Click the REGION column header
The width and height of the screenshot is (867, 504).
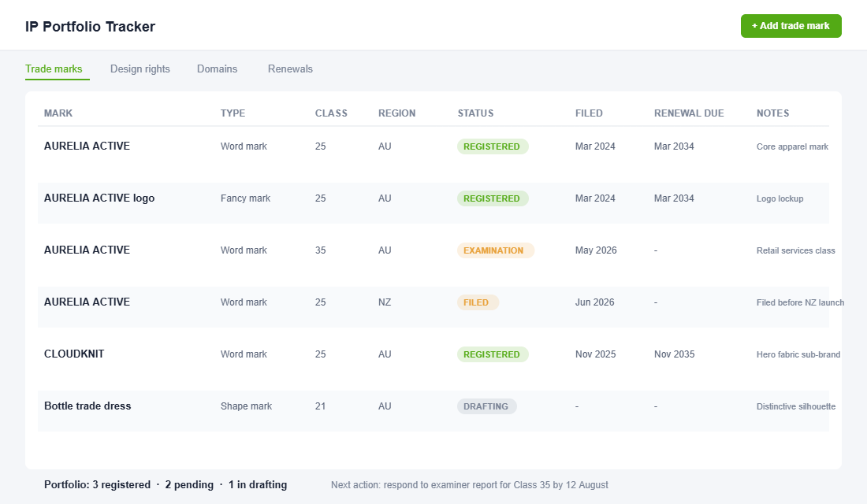(397, 113)
